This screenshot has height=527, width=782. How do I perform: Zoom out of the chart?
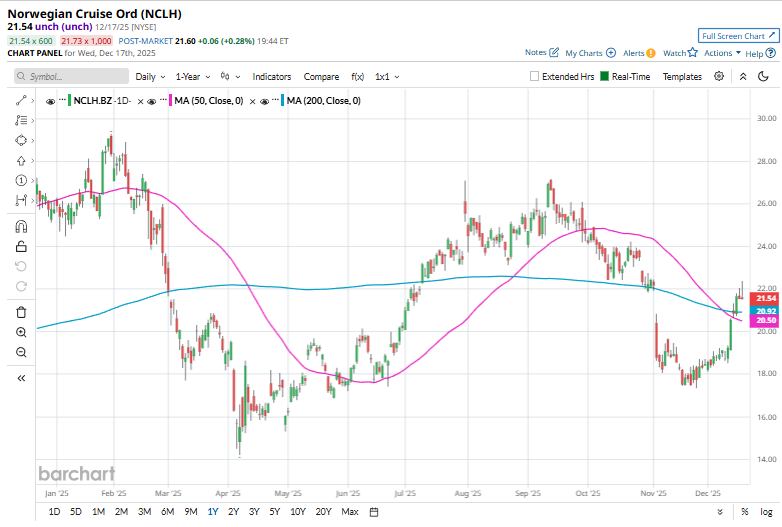[20, 352]
